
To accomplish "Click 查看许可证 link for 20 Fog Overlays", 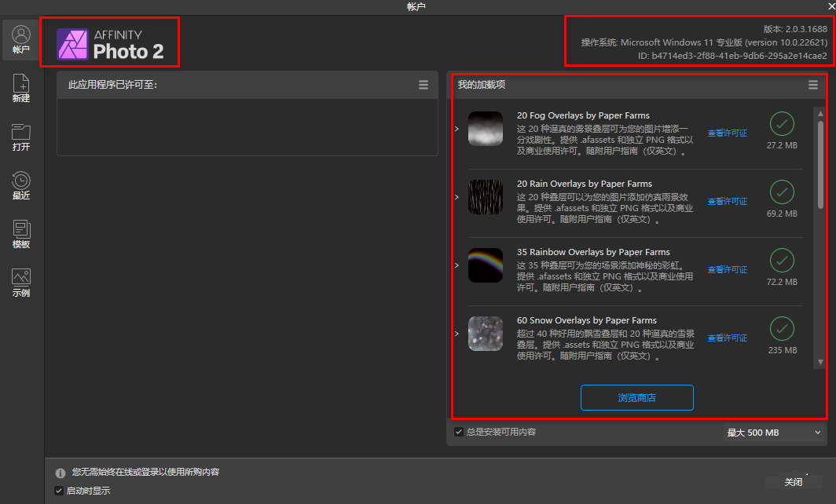I will point(728,133).
